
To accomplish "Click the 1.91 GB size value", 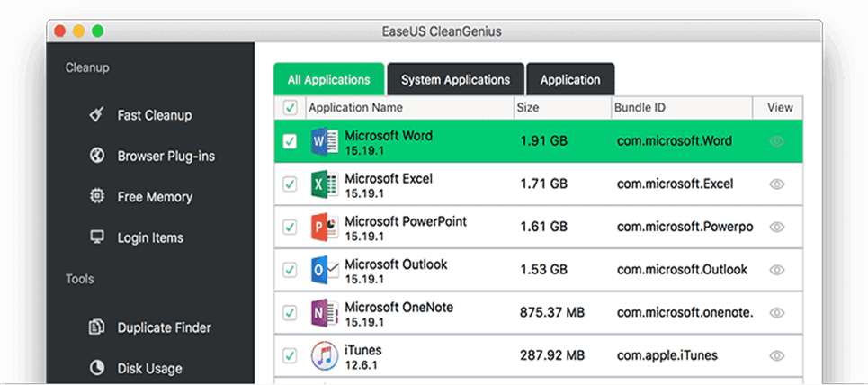I will pyautogui.click(x=543, y=141).
